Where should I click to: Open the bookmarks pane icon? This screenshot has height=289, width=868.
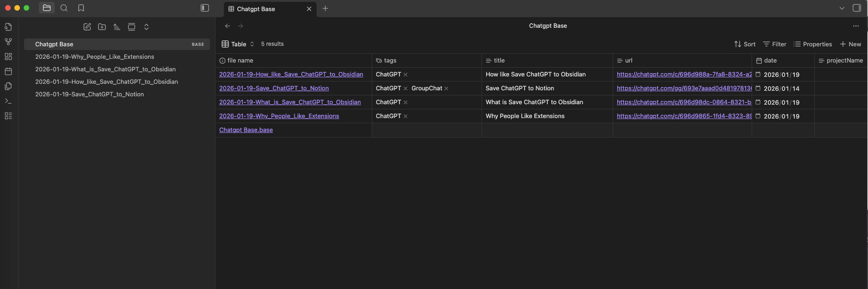pos(81,8)
